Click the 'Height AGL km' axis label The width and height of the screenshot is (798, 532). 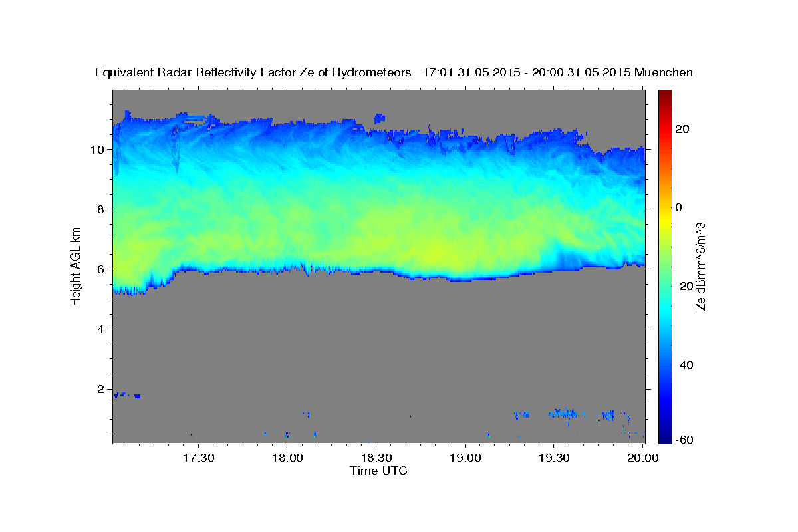(x=76, y=266)
